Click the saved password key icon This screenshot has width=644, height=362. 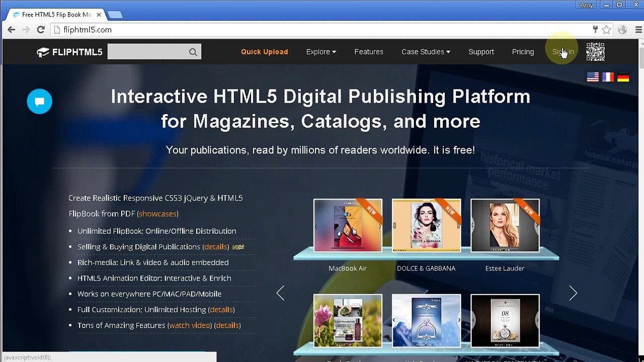[595, 30]
